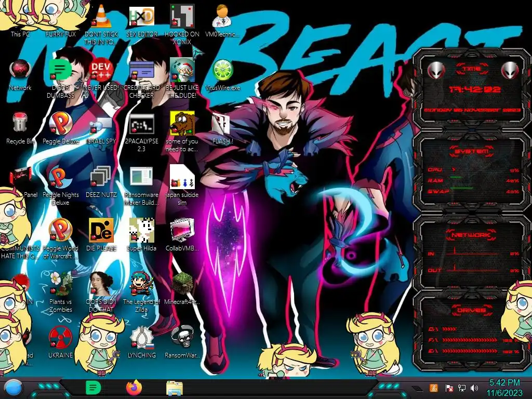Click the widget's TIME header
This screenshot has height=399, width=532.
click(472, 69)
